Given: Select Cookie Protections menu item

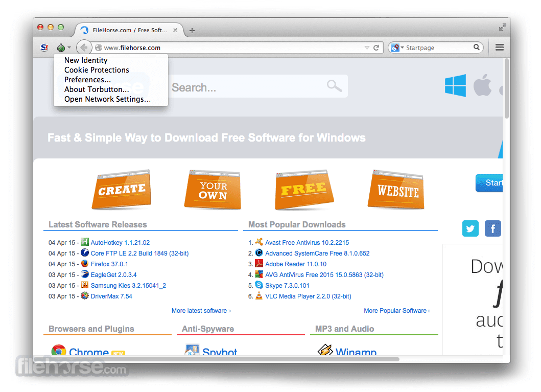Looking at the screenshot, I should [x=97, y=70].
